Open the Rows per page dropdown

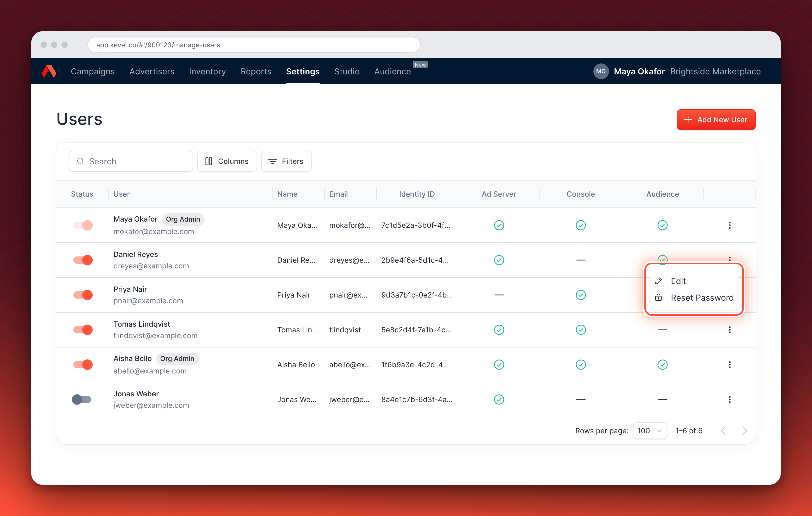(x=650, y=431)
